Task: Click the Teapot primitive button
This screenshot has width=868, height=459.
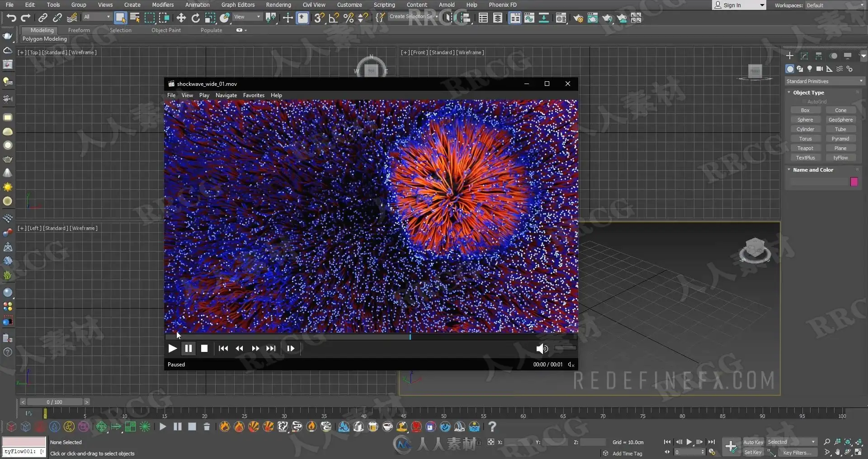Action: 805,148
